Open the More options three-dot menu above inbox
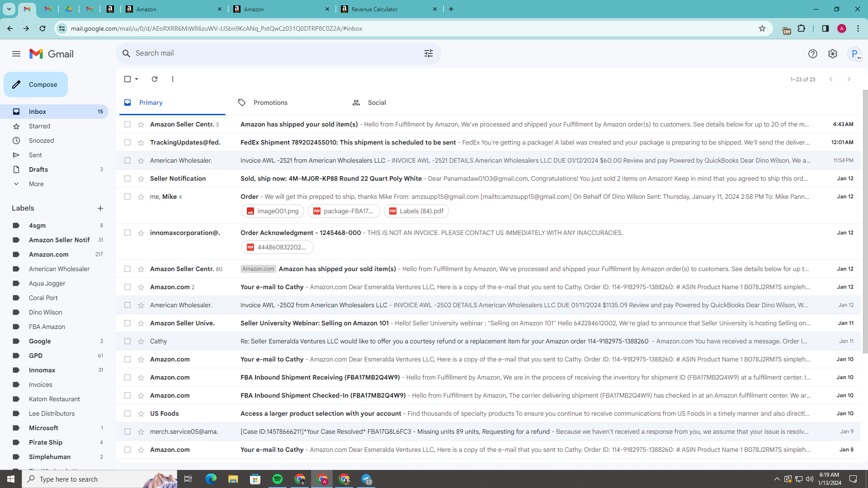The width and height of the screenshot is (868, 488). tap(173, 79)
